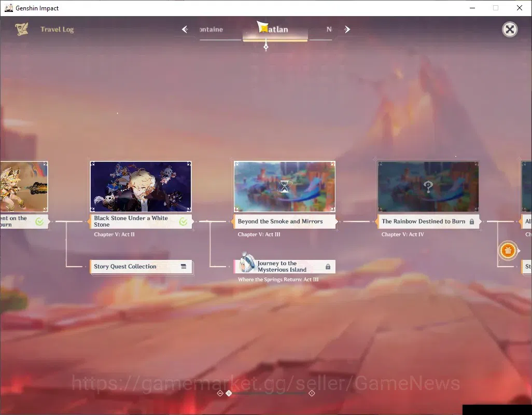Click the Travel Log emblem icon
This screenshot has width=532, height=415.
coord(21,29)
